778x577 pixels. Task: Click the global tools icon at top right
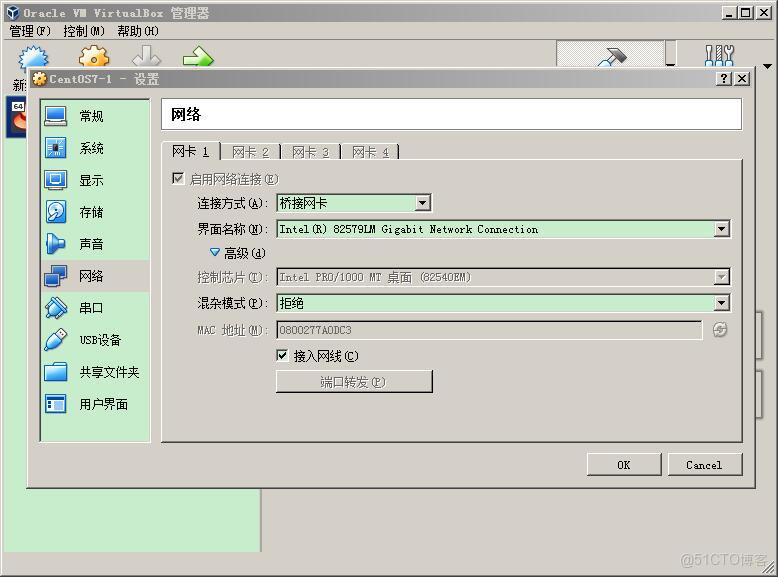point(719,55)
